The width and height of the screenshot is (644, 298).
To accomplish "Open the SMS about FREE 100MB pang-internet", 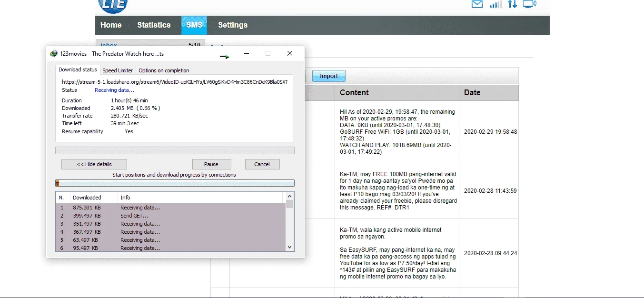I will click(397, 191).
